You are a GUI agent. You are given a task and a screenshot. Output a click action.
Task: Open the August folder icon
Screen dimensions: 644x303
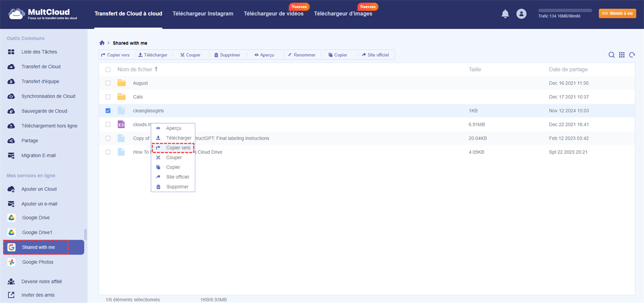pyautogui.click(x=121, y=83)
